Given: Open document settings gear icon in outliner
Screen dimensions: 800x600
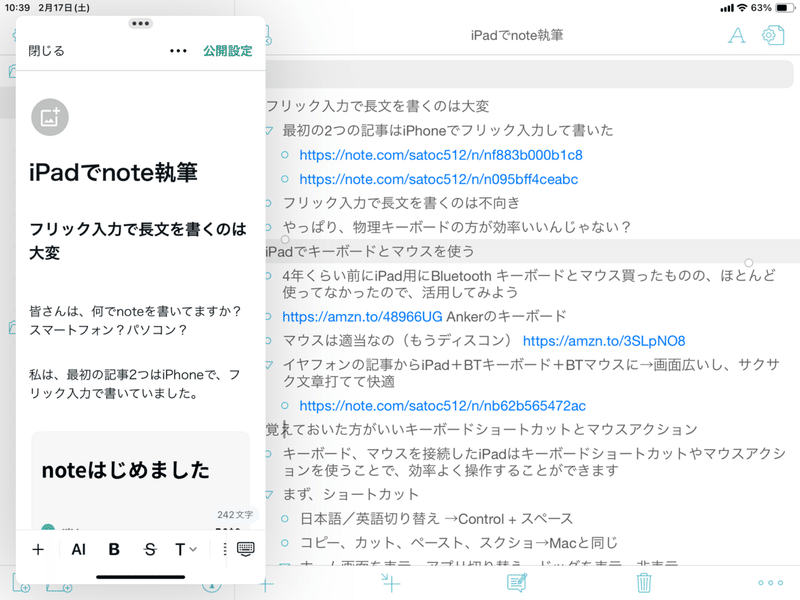Looking at the screenshot, I should click(x=772, y=35).
